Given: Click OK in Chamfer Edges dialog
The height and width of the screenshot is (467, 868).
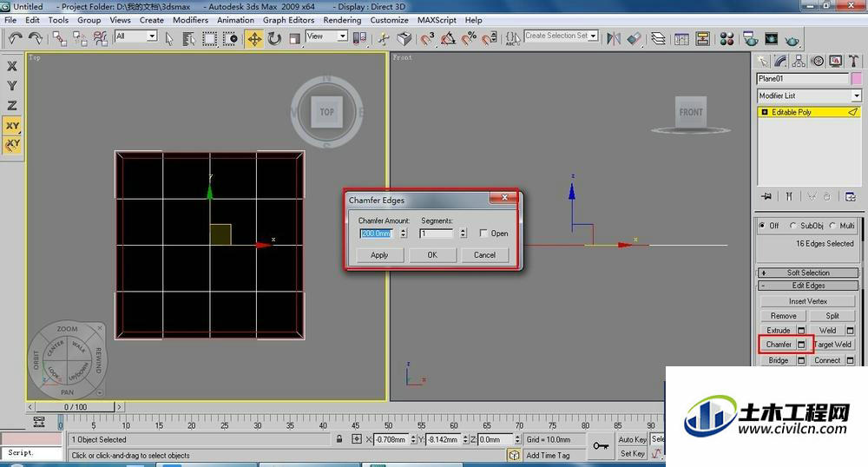Looking at the screenshot, I should 432,255.
